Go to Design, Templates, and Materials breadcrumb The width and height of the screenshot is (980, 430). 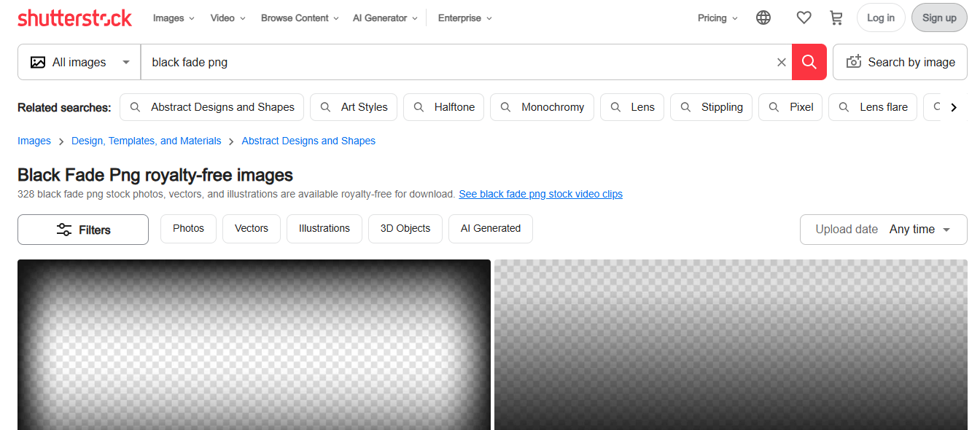click(147, 141)
